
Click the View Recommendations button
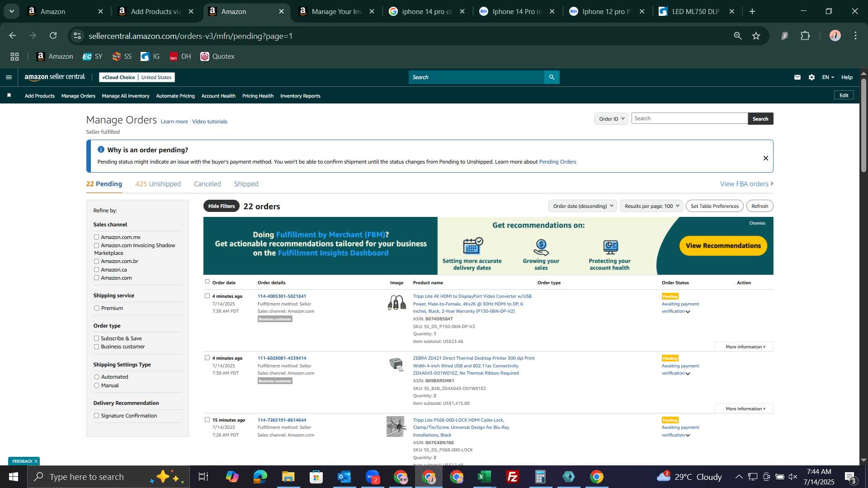[x=723, y=246]
